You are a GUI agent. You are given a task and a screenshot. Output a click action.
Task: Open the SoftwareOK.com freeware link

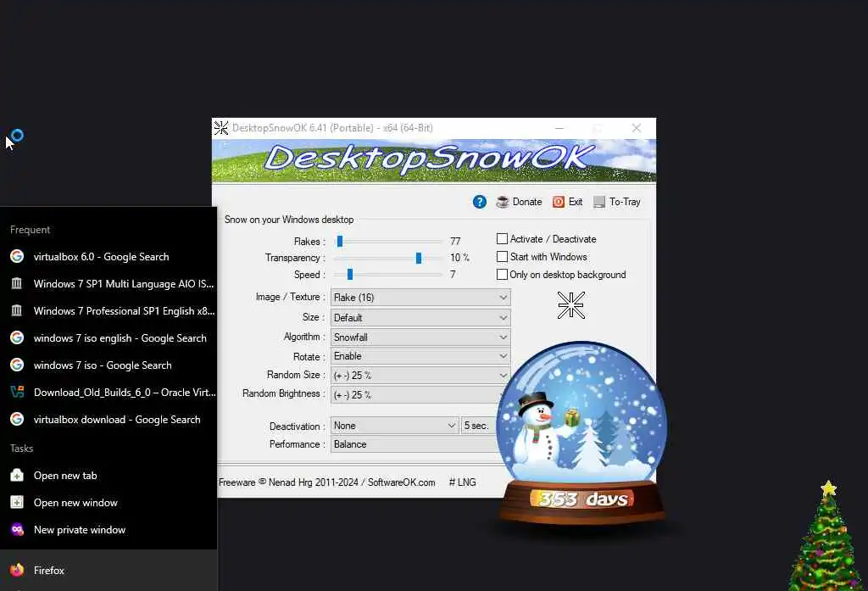click(401, 482)
